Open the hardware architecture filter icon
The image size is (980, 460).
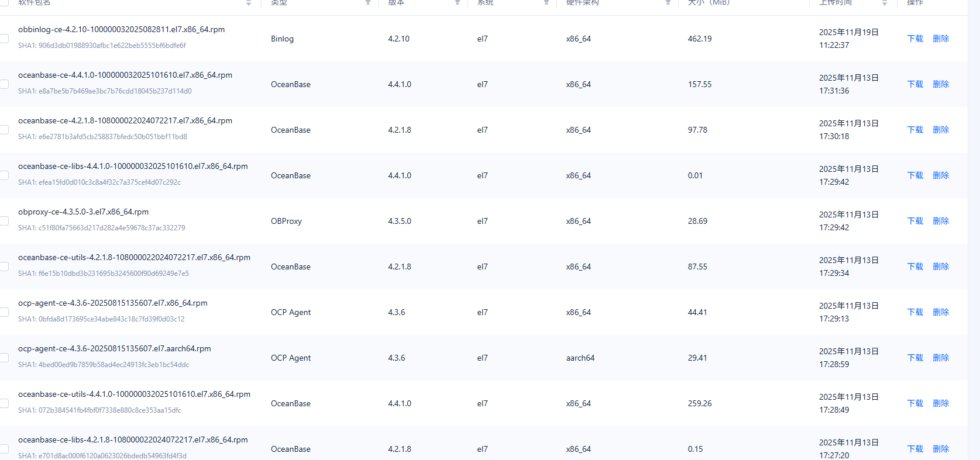pos(668,3)
